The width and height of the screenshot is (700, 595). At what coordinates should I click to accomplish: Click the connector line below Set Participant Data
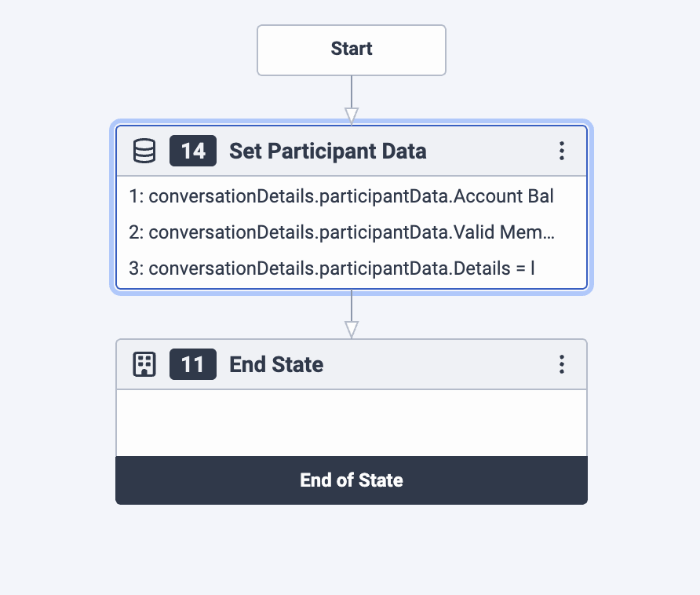point(352,305)
